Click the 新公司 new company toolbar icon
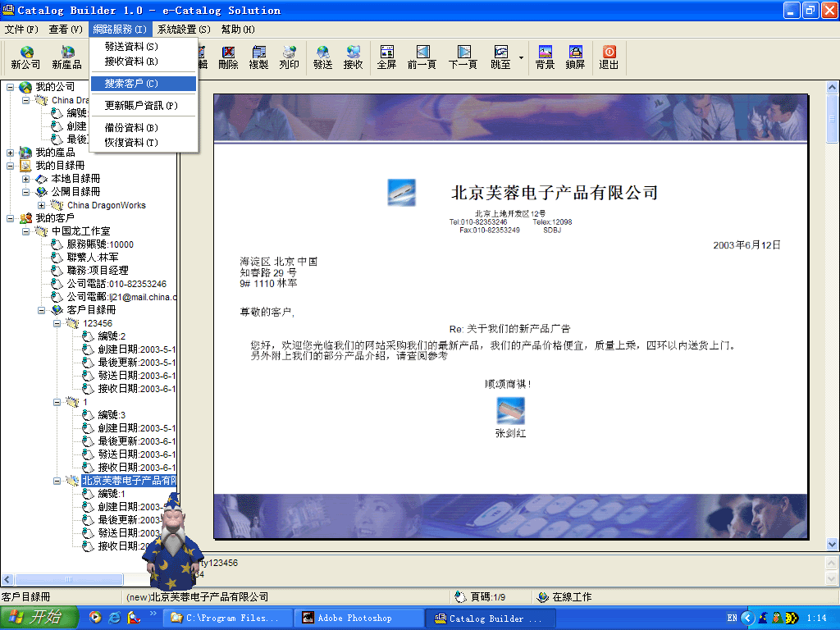This screenshot has height=630, width=840. [25, 57]
